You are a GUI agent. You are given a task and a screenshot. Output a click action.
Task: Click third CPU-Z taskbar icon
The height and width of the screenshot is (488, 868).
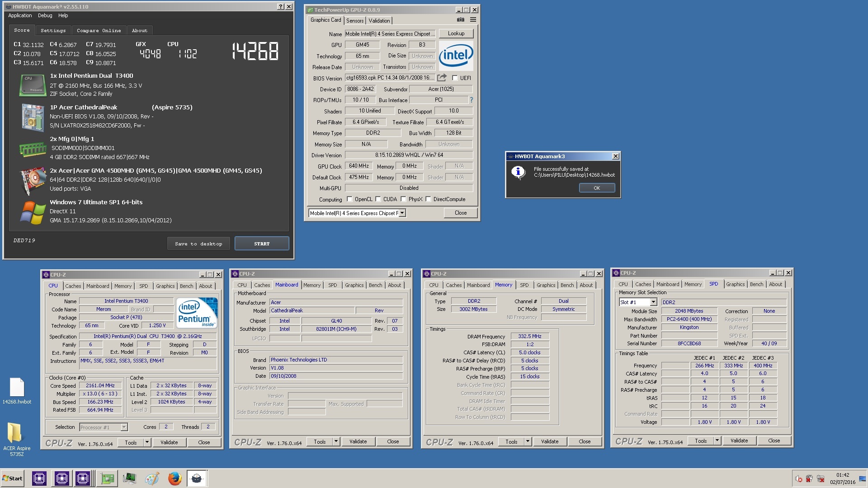pos(83,478)
